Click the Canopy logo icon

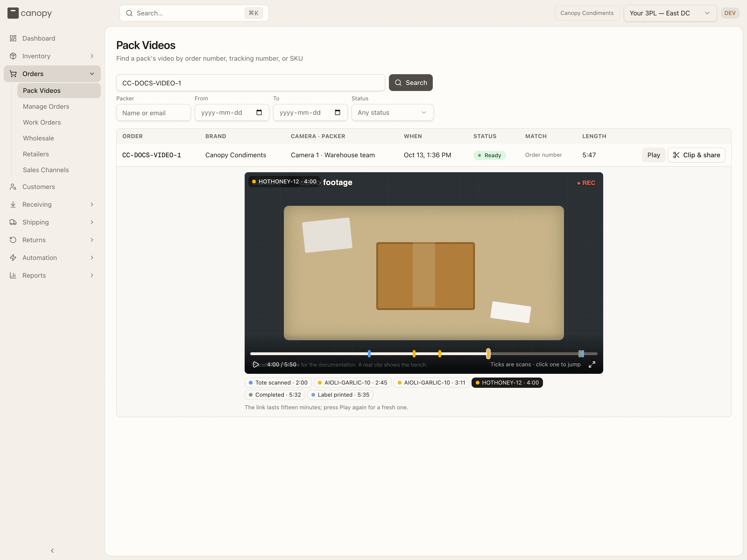click(x=13, y=13)
